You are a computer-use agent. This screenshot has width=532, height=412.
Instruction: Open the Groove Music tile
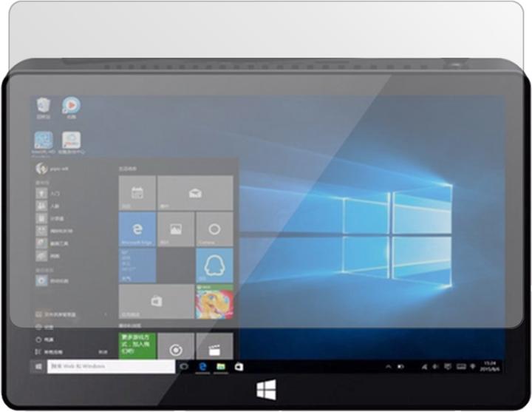click(x=176, y=345)
